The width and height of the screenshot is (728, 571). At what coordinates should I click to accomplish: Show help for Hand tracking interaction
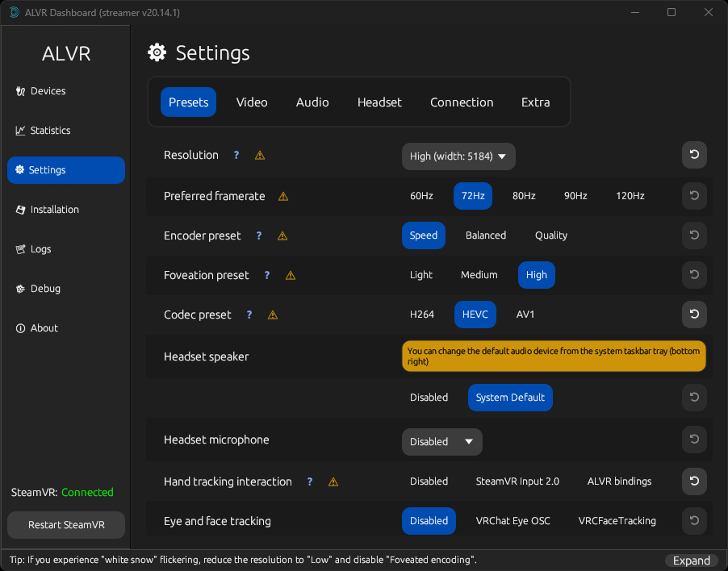(310, 482)
